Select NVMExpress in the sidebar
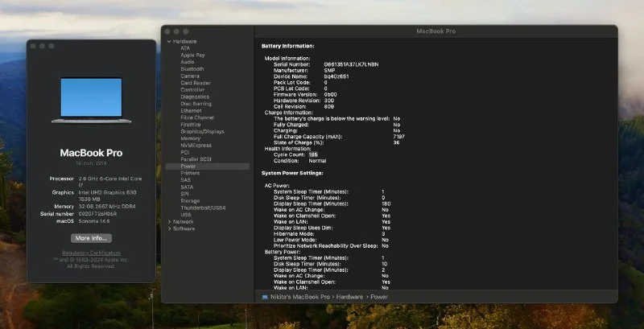This screenshot has height=329, width=644. (x=196, y=145)
